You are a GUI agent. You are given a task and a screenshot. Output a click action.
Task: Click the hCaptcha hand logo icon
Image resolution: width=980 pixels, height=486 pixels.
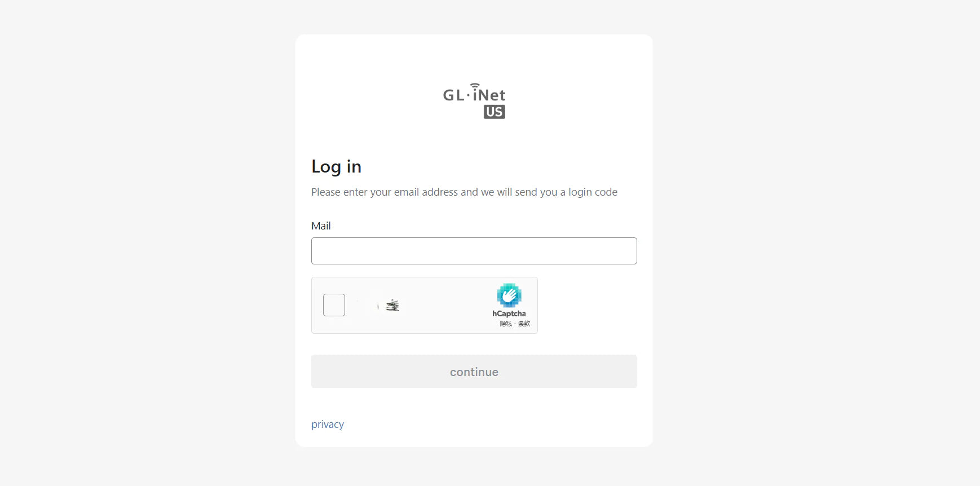tap(509, 295)
